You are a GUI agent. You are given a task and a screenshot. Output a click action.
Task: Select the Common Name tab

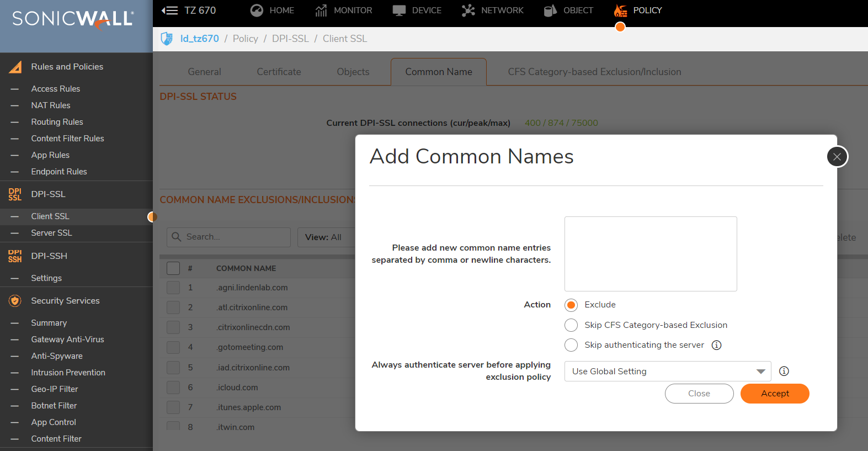(x=439, y=72)
